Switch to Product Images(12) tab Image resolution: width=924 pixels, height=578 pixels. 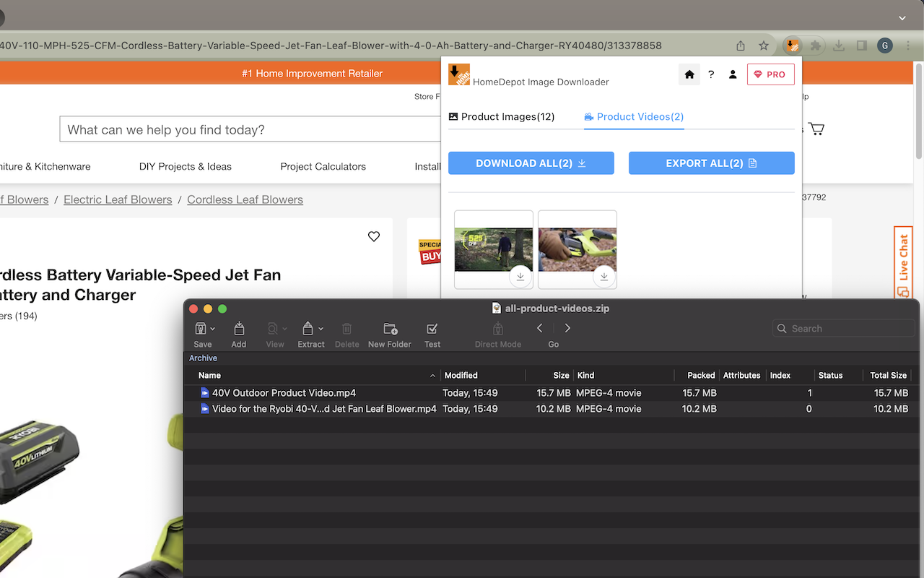tap(502, 116)
